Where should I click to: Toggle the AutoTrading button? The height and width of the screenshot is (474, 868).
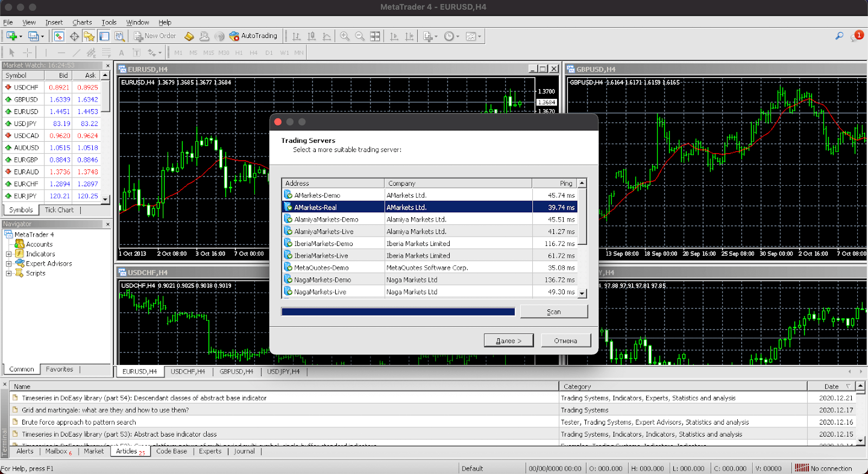coord(253,36)
